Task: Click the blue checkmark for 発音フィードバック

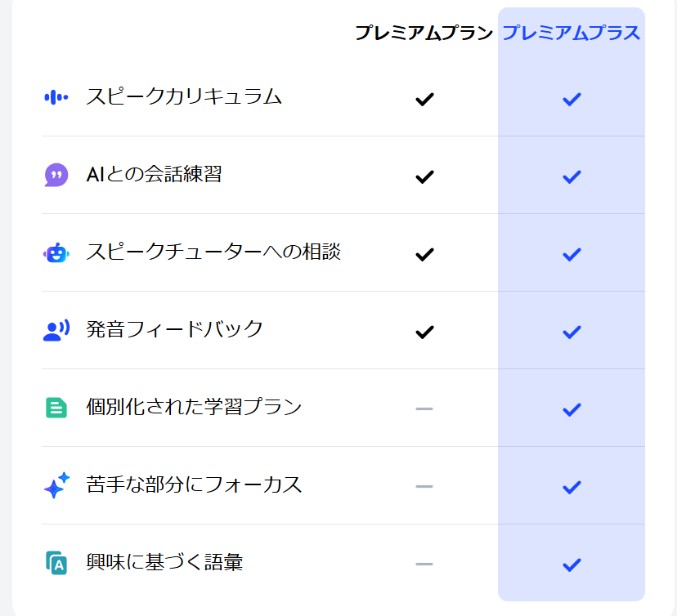Action: coord(572,333)
